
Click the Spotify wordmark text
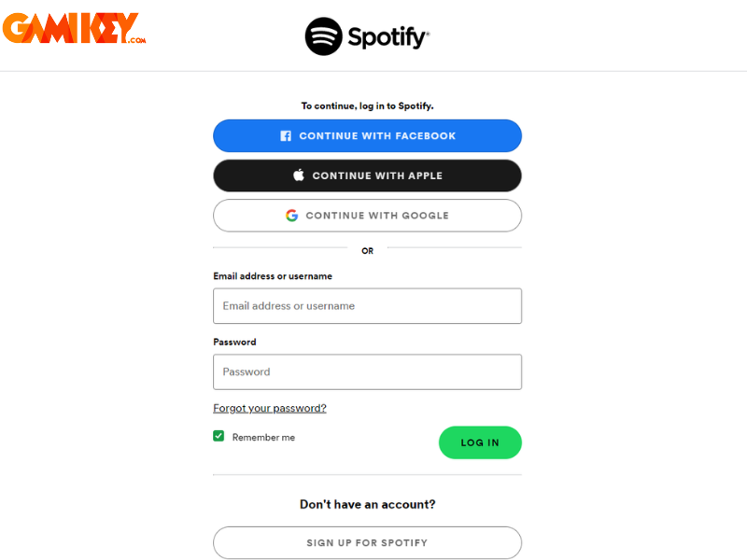tap(388, 37)
